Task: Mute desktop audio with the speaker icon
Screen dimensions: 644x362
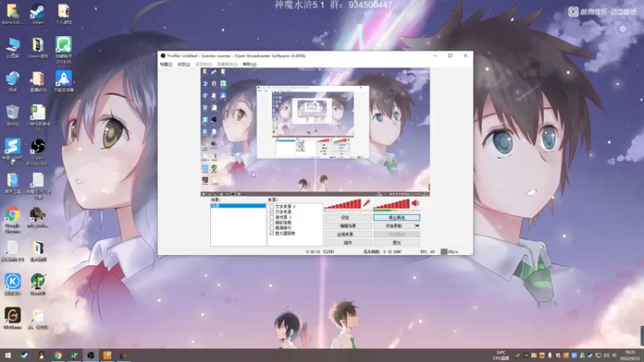Action: tap(415, 204)
